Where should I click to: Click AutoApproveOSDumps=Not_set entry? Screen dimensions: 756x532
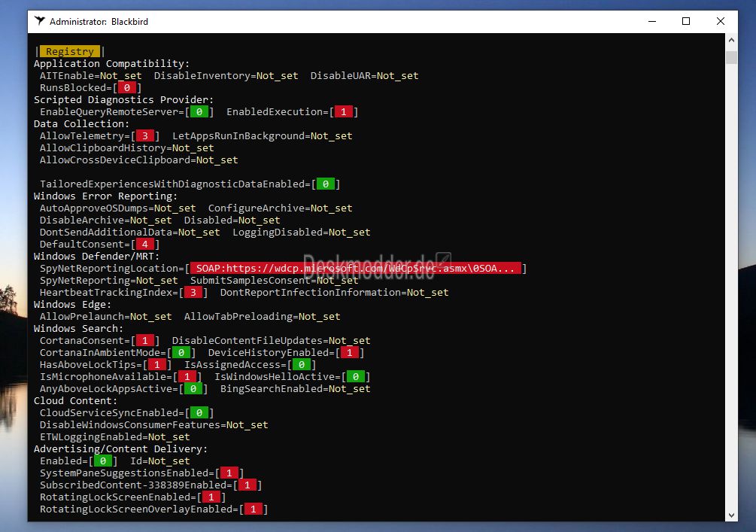(117, 208)
